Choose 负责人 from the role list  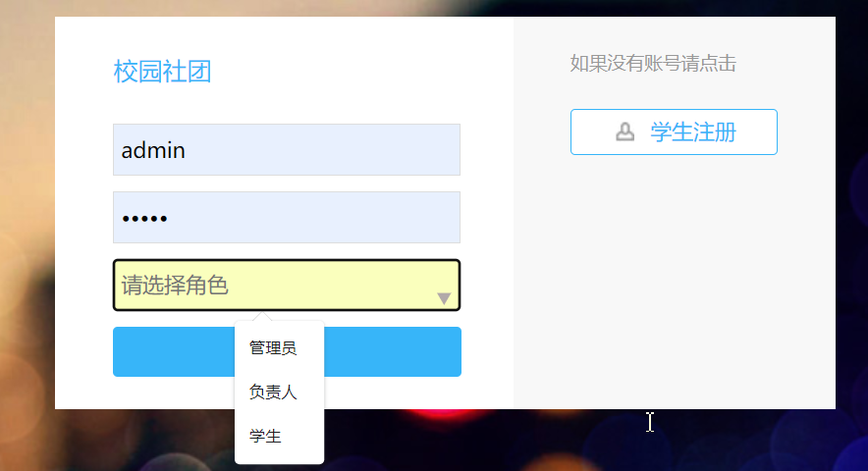pyautogui.click(x=273, y=392)
